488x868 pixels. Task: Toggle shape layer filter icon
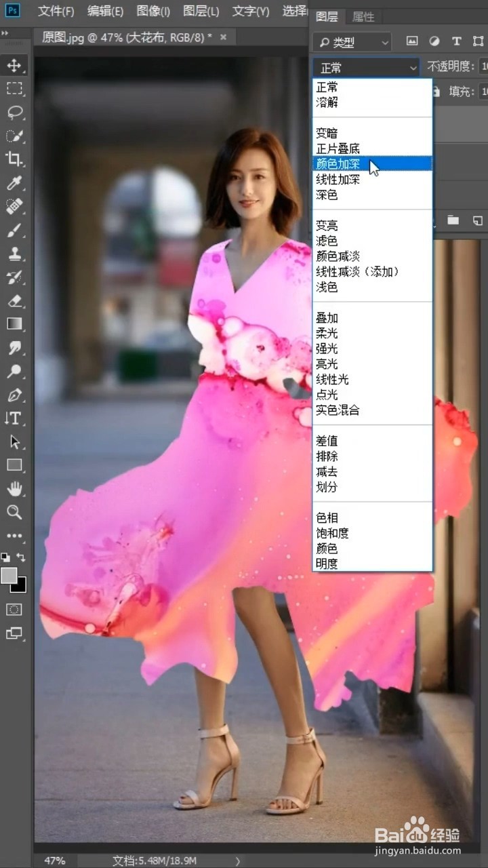pyautogui.click(x=479, y=41)
